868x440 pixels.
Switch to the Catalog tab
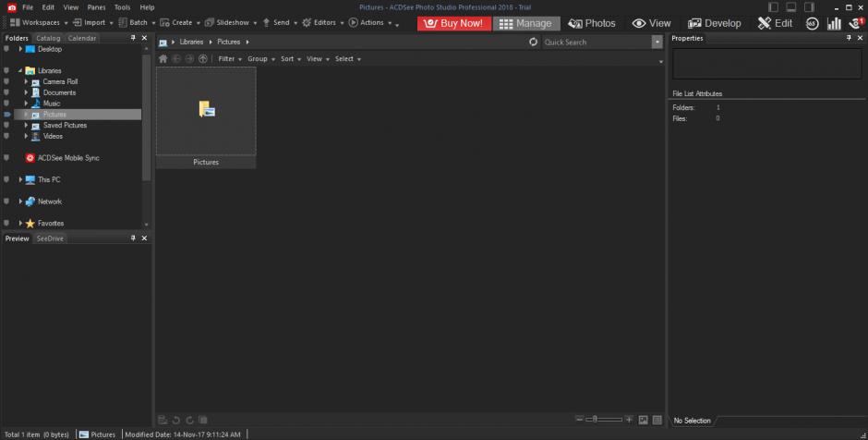pyautogui.click(x=48, y=38)
